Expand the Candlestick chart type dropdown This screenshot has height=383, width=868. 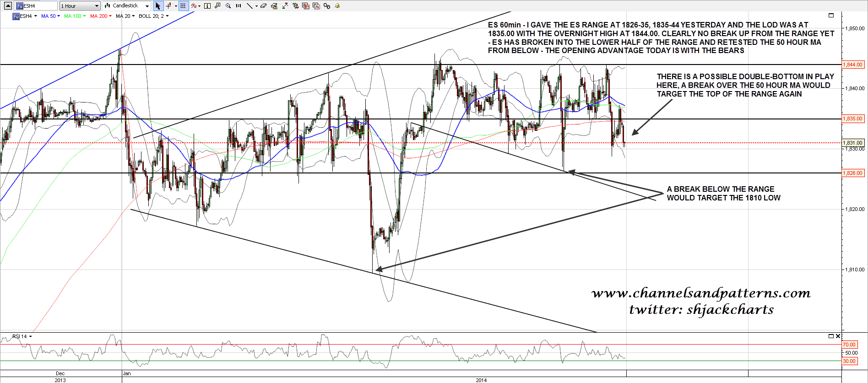coord(147,6)
